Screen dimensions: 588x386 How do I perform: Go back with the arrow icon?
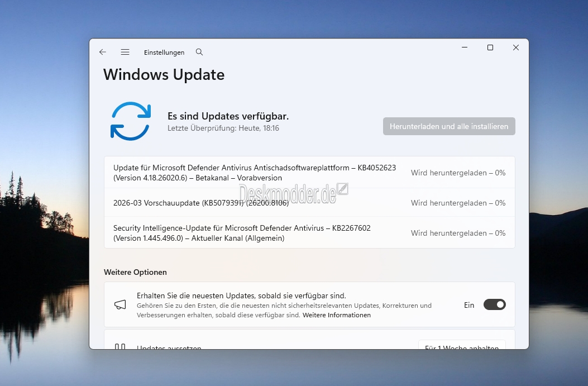click(x=103, y=52)
